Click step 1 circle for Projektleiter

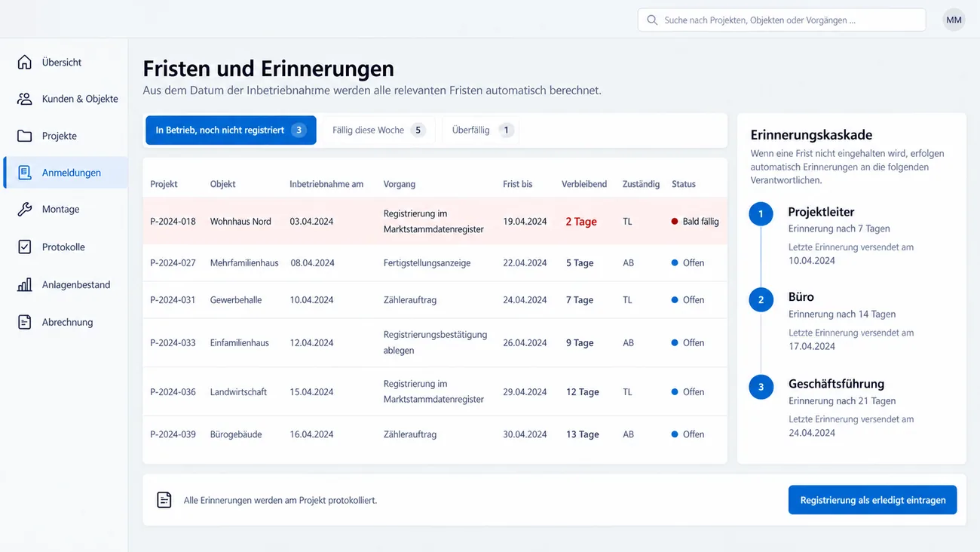coord(761,214)
